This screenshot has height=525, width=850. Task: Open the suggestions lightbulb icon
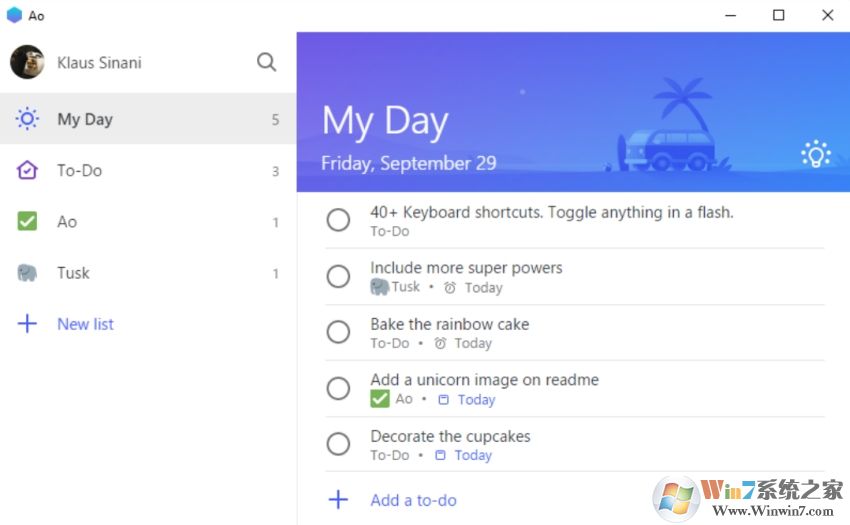816,153
